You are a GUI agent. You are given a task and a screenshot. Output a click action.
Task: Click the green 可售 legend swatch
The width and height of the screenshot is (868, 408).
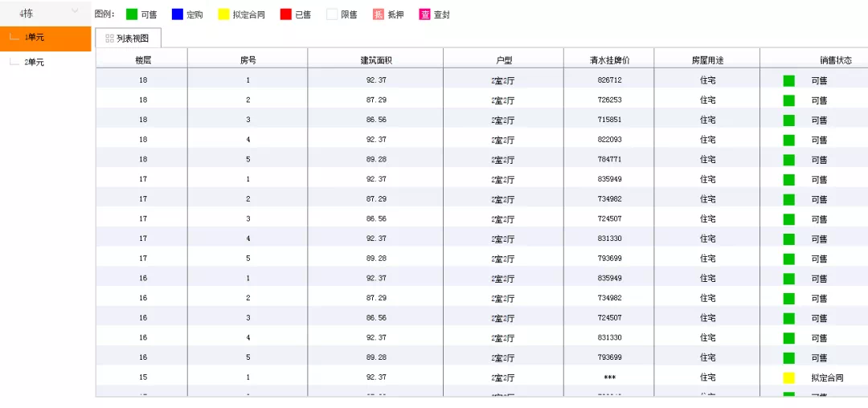(132, 14)
